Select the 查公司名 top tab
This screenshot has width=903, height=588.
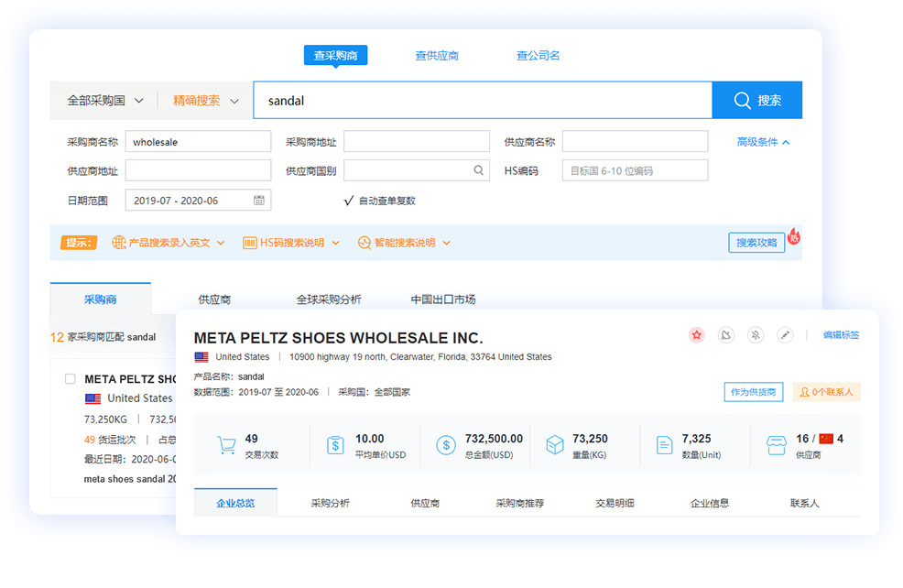(x=538, y=55)
